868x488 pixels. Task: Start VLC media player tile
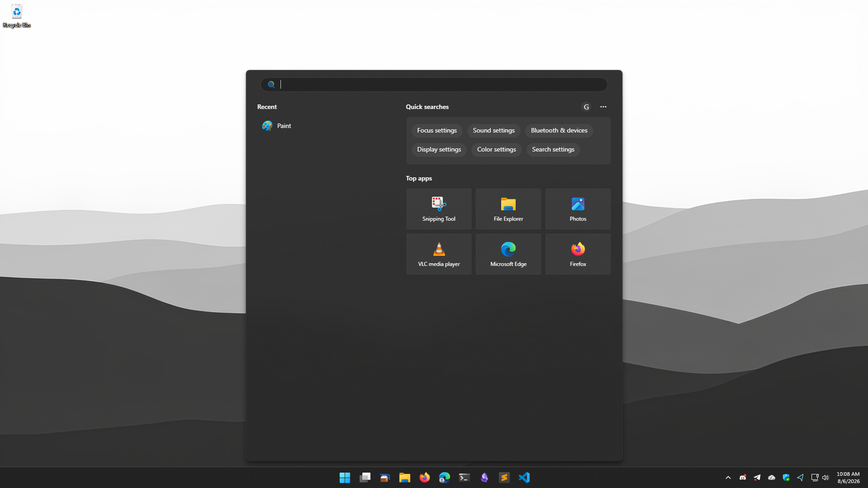click(x=439, y=254)
